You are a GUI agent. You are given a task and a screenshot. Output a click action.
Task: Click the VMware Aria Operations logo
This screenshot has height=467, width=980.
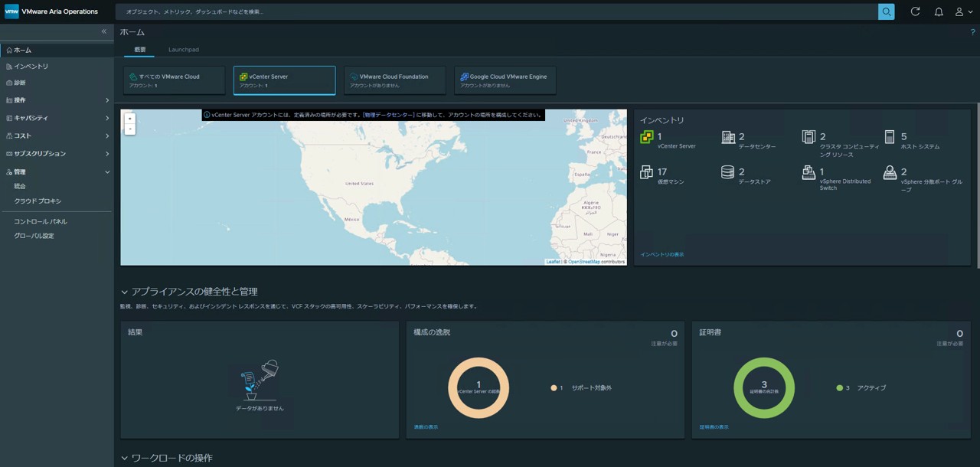pos(11,11)
